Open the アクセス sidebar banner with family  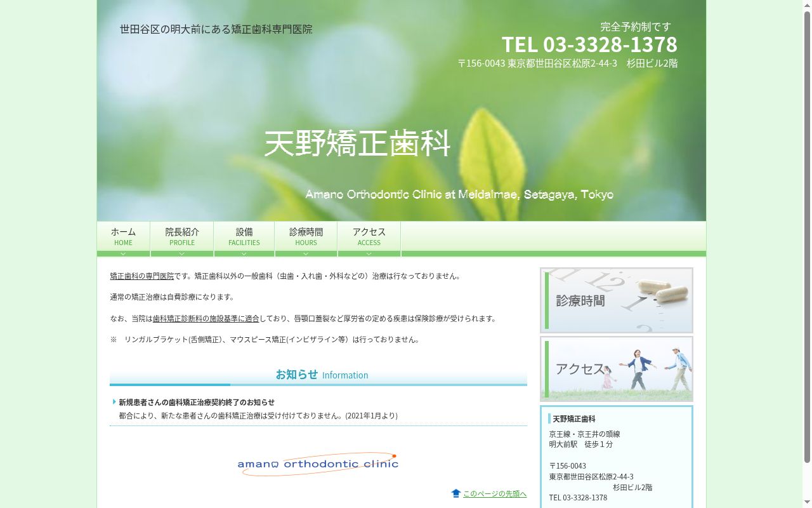point(617,369)
